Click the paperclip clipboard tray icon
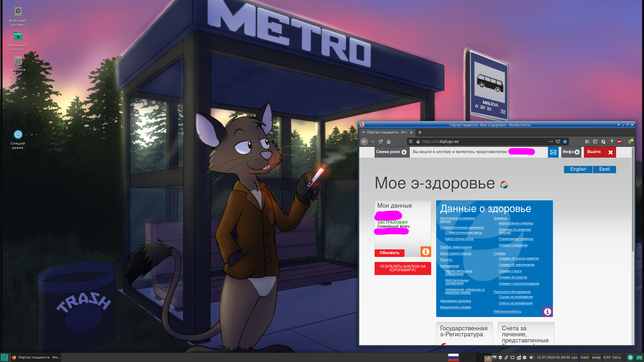The height and width of the screenshot is (362, 644). click(506, 357)
